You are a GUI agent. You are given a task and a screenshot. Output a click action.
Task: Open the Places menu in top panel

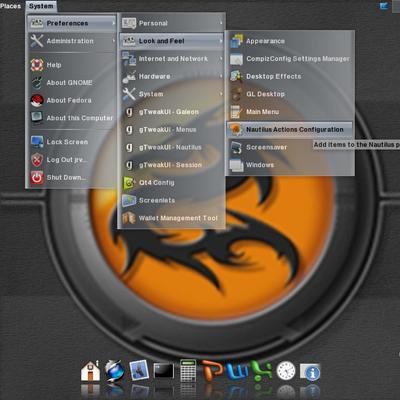tap(10, 6)
